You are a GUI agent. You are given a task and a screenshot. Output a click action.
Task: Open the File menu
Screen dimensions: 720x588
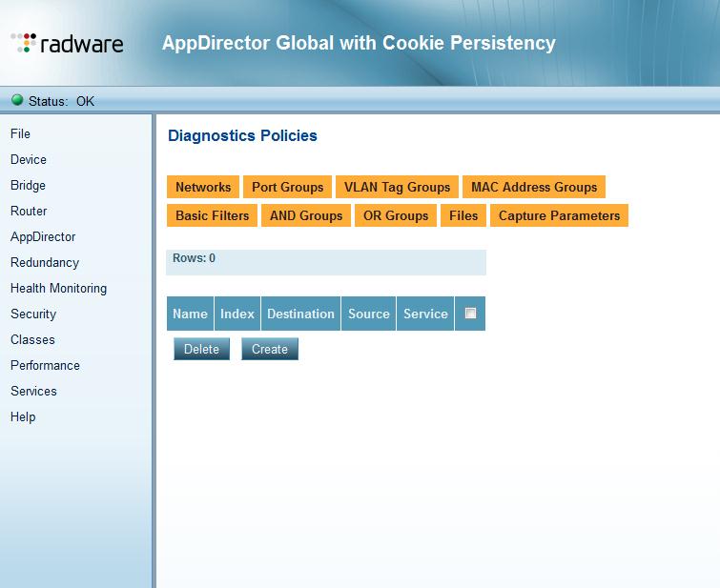pos(20,133)
